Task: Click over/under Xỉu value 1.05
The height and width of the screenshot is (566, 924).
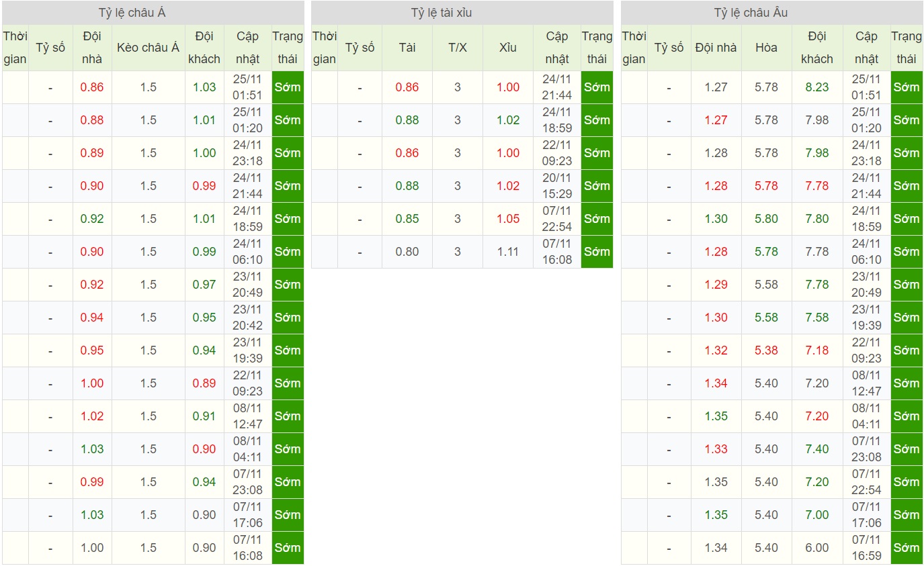Action: pos(508,219)
